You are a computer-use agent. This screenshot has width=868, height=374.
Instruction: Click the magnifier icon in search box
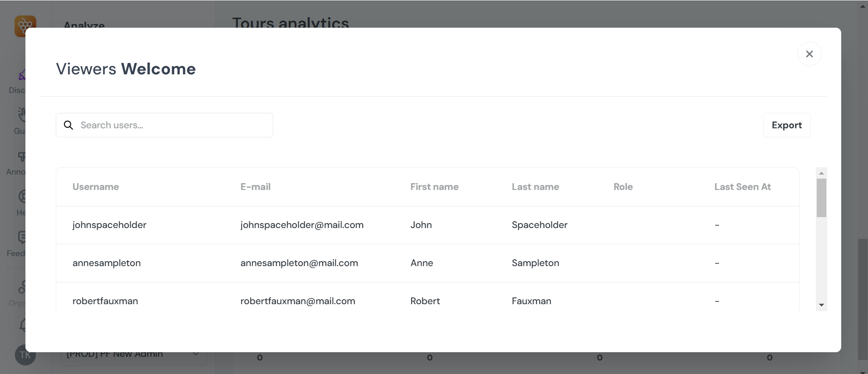point(68,125)
